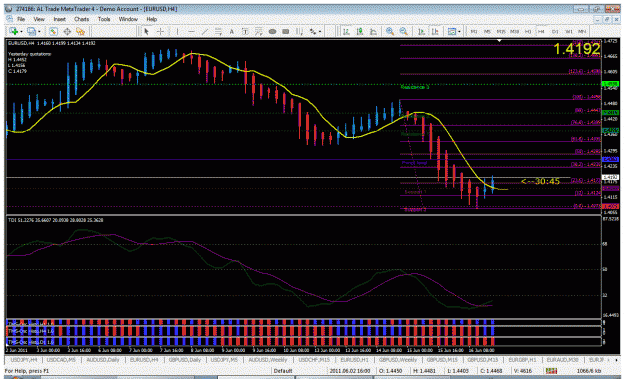Select the Fibonacci Retracement tool

(258, 31)
